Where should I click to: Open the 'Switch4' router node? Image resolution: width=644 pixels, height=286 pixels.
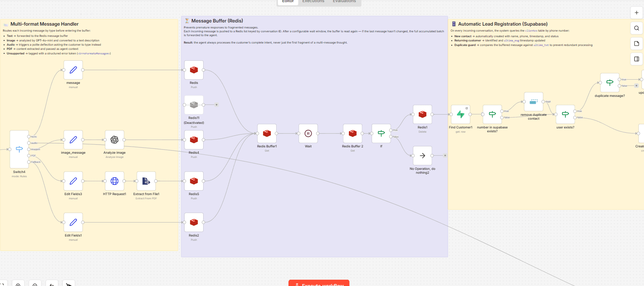click(19, 149)
